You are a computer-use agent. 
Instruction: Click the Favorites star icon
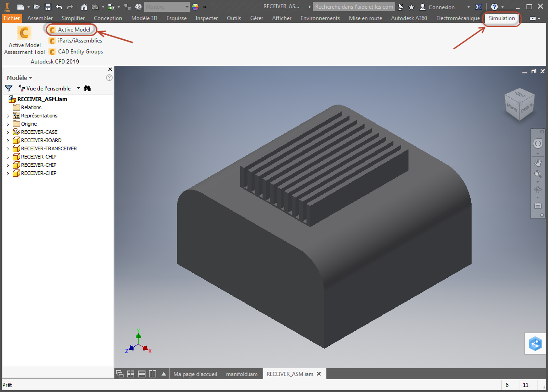pyautogui.click(x=411, y=7)
